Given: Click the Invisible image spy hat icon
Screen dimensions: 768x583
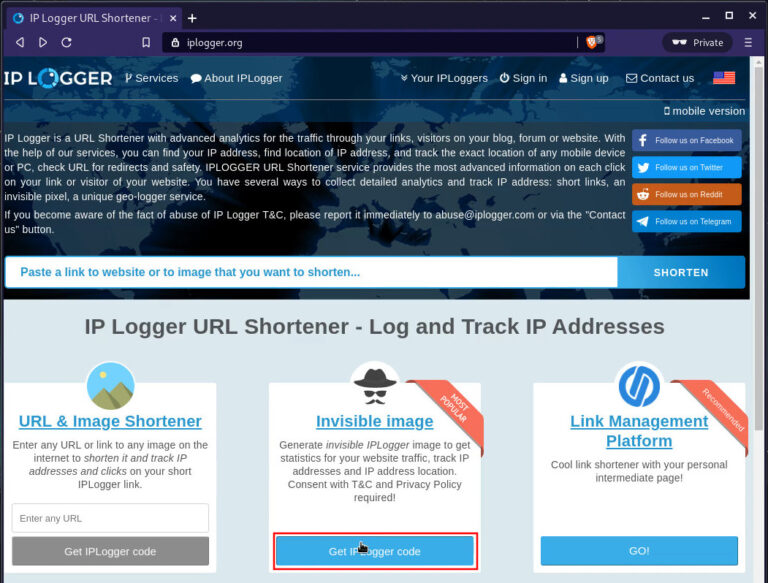Looking at the screenshot, I should click(375, 383).
